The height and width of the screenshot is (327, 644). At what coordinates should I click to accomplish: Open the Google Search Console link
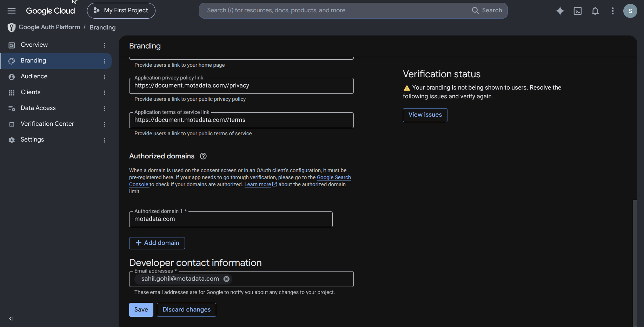click(x=334, y=177)
